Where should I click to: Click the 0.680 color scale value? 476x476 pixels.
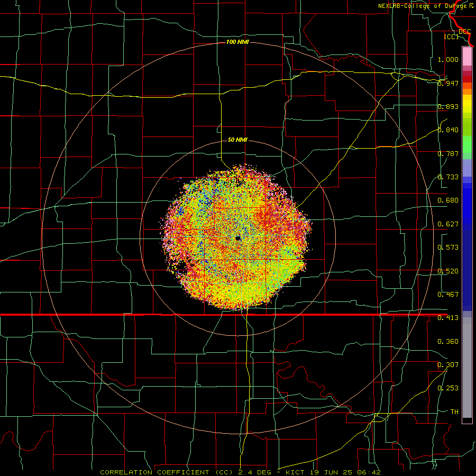(448, 200)
